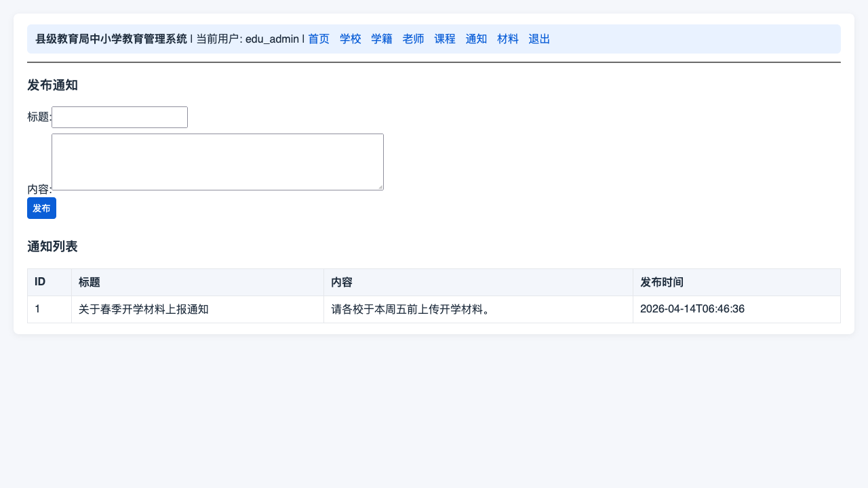Click the ID cell with value 1
The height and width of the screenshot is (488, 868).
(50, 310)
